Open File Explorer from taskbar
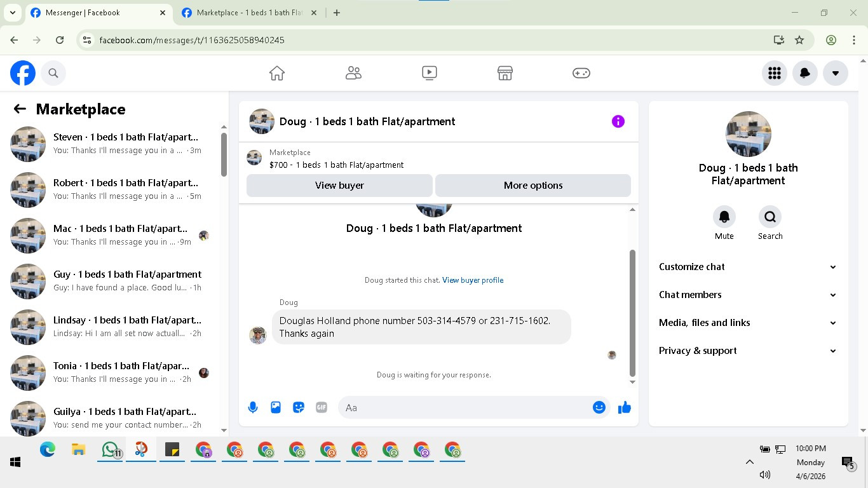 pyautogui.click(x=79, y=450)
